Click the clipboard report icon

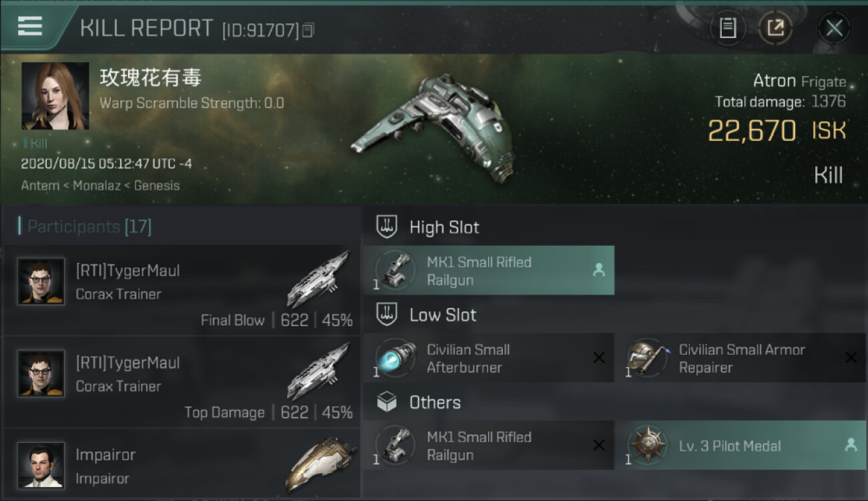(727, 28)
